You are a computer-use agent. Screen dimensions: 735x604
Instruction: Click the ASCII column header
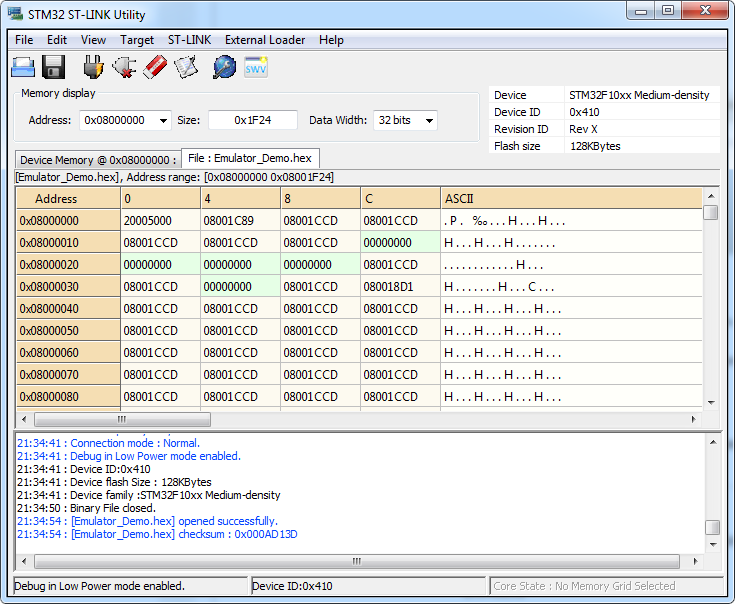pos(570,199)
